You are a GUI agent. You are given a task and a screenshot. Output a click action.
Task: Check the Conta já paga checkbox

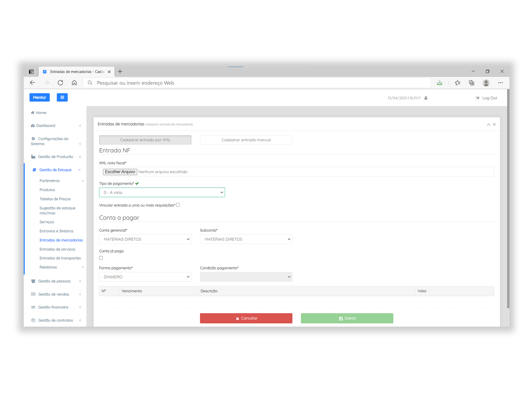click(x=101, y=258)
